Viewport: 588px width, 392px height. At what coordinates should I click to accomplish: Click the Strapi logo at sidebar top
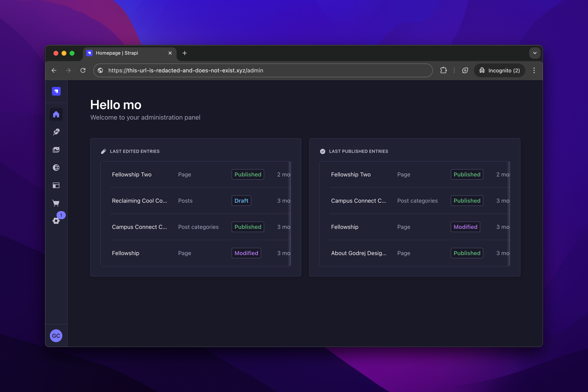point(56,91)
